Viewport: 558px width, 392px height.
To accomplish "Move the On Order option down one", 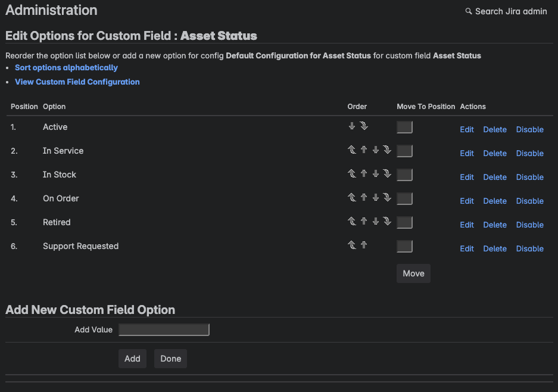I will click(376, 198).
